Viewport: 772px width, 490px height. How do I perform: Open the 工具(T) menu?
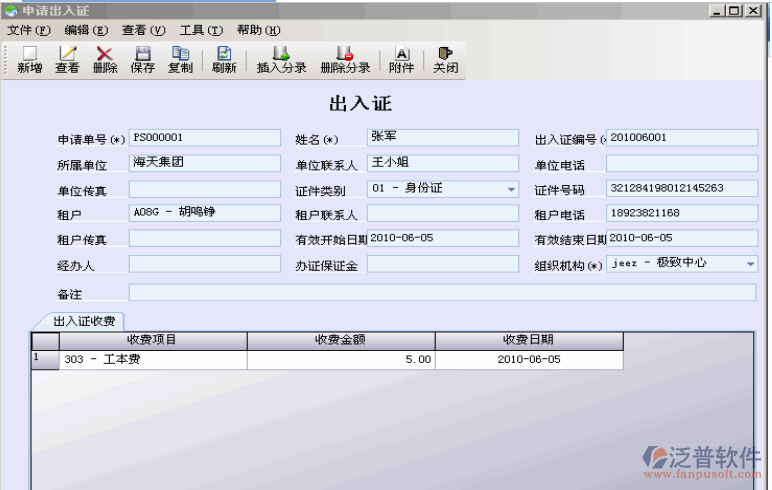[201, 30]
